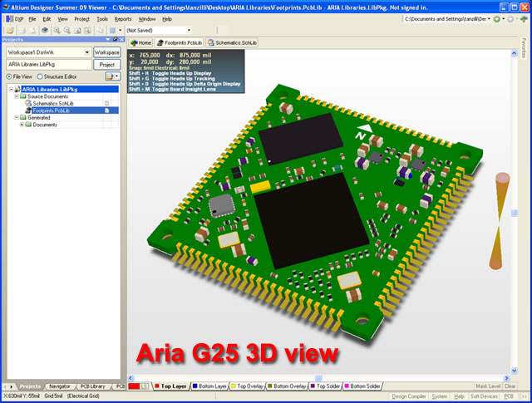Open the Favorites side panel tab

[x=524, y=48]
